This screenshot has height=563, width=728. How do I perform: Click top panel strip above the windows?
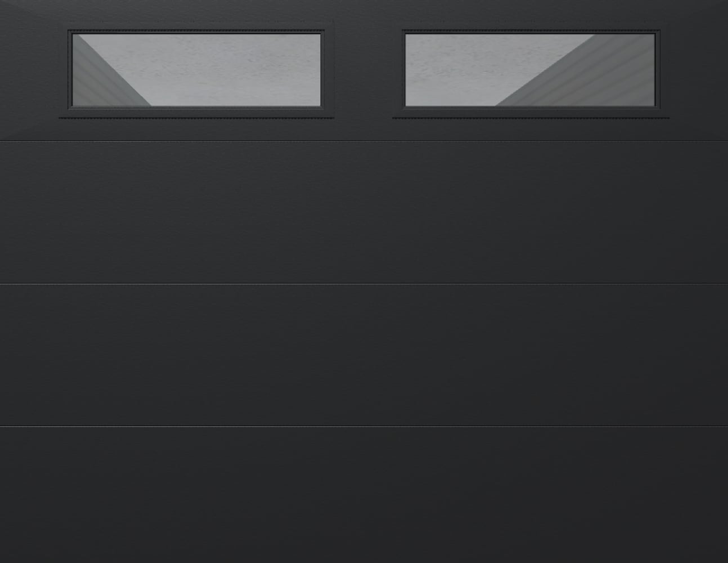(x=364, y=14)
